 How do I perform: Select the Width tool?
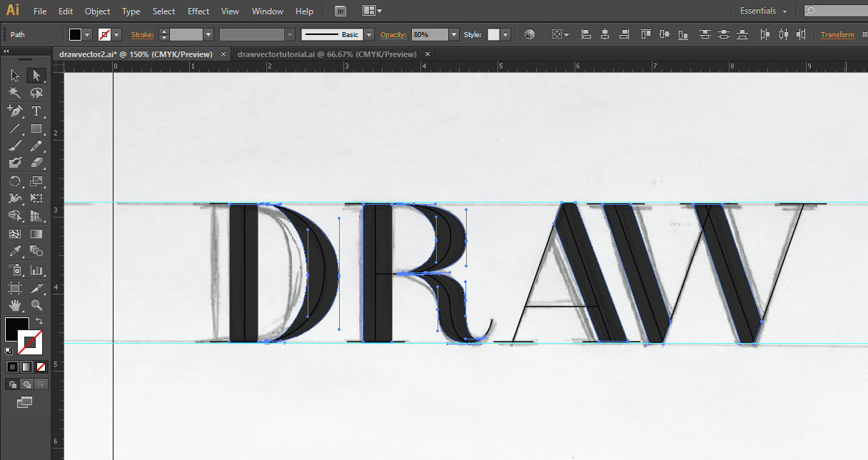pyautogui.click(x=15, y=198)
